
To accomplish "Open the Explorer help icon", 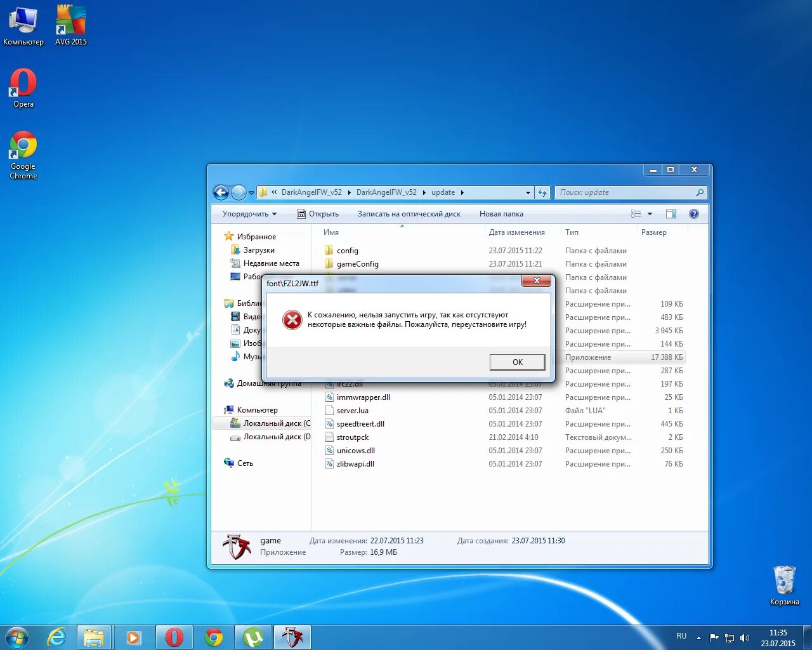I will (694, 214).
